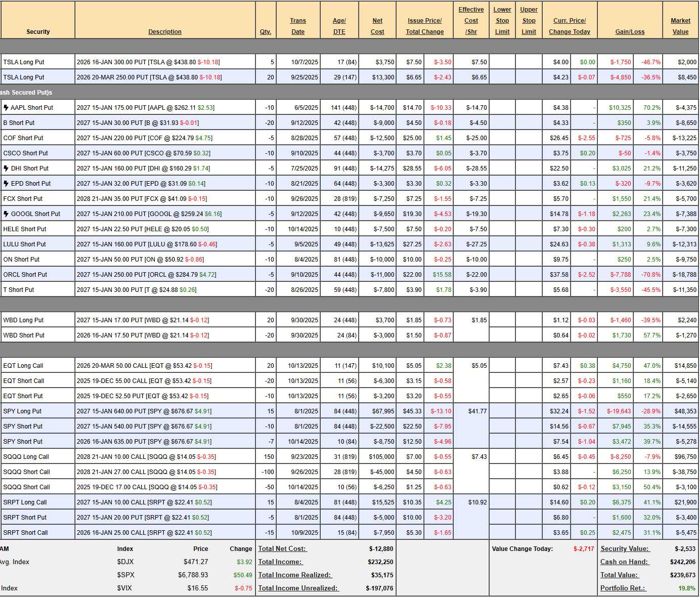Click the Gain/Loss column header
This screenshot has width=700, height=597.
click(630, 32)
